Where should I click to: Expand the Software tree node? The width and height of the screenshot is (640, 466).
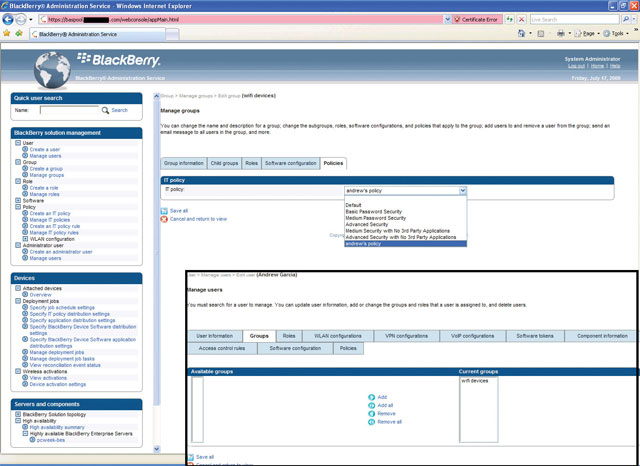18,200
